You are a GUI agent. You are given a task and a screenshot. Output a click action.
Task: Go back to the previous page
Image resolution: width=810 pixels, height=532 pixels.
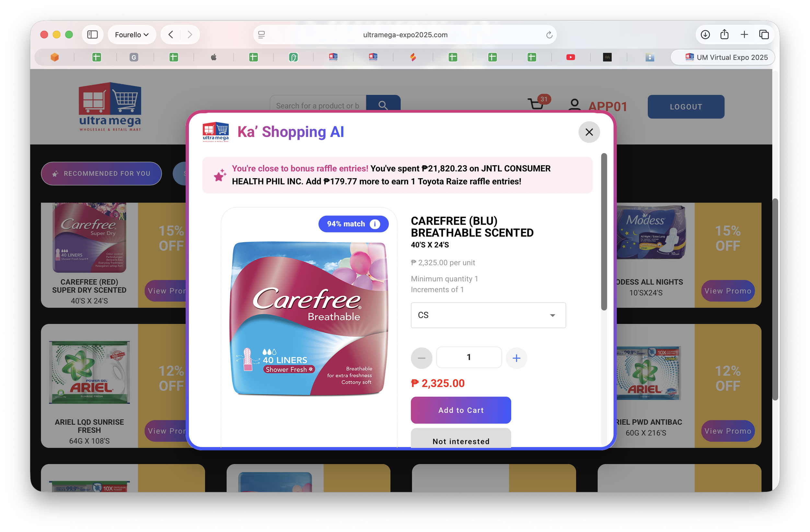click(x=171, y=34)
